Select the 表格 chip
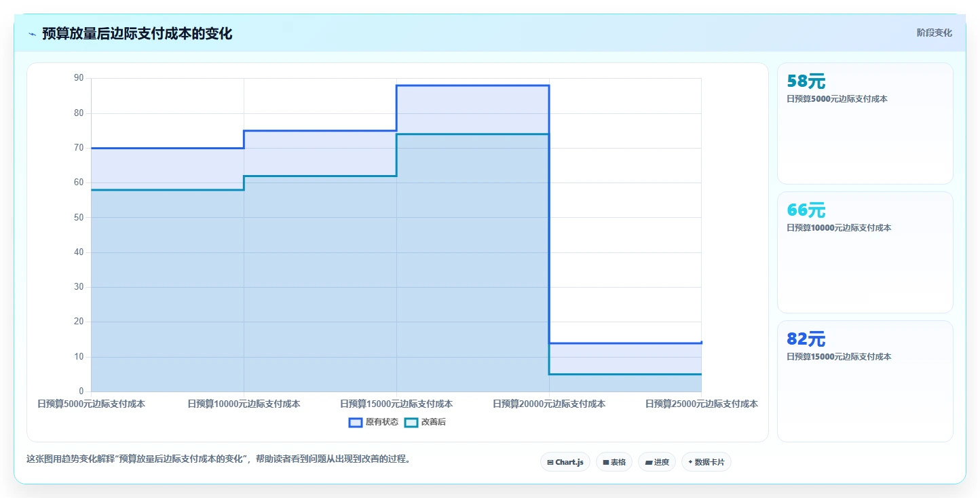Image resolution: width=980 pixels, height=498 pixels. pos(614,462)
